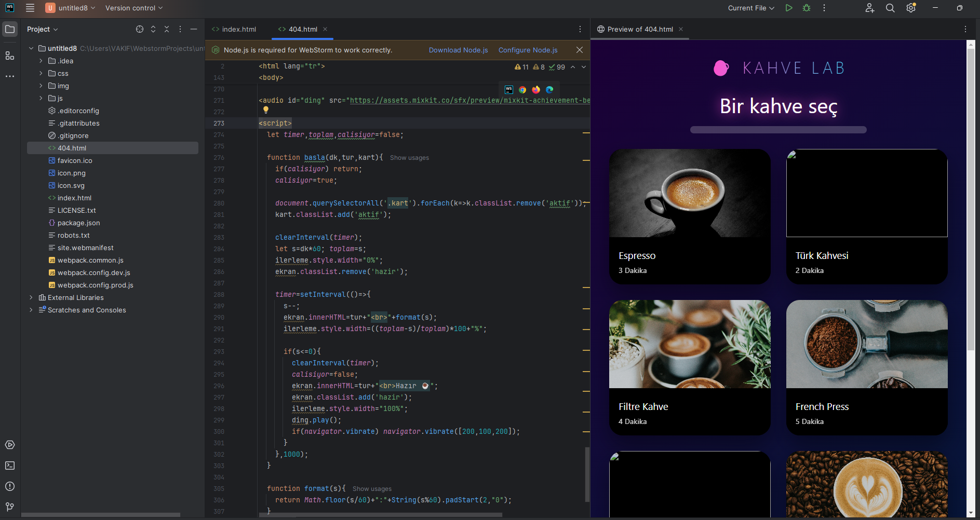Open Search Everywhere magnifier
This screenshot has width=980, height=520.
(890, 8)
